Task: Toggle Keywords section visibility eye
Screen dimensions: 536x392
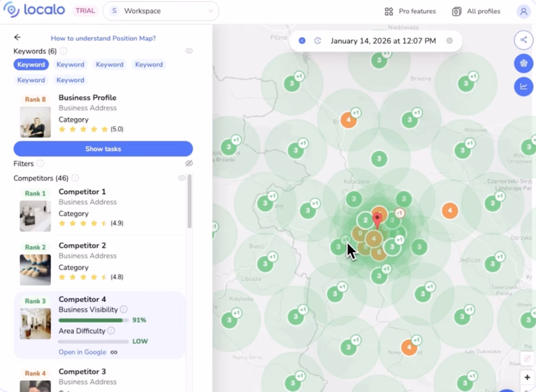Action: point(189,51)
